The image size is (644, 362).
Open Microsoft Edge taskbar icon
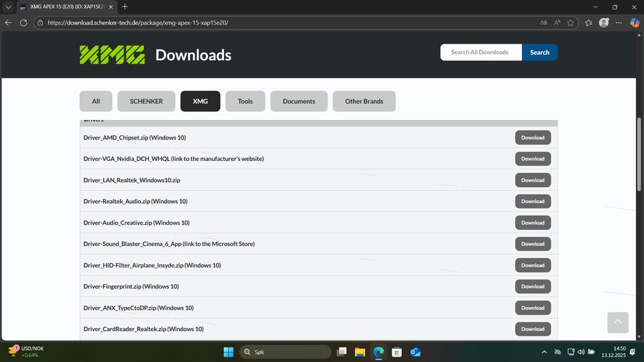tap(378, 352)
